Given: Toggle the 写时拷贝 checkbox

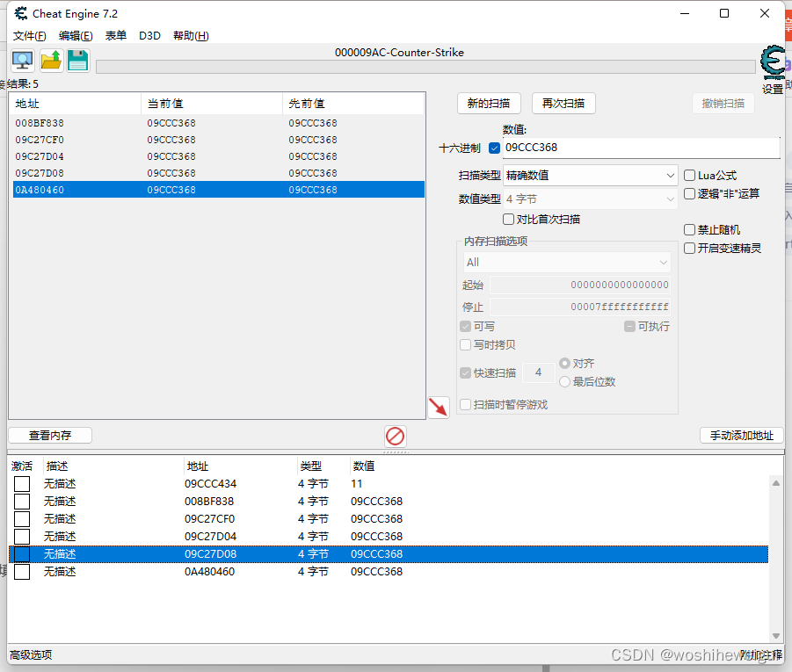Looking at the screenshot, I should pyautogui.click(x=466, y=345).
